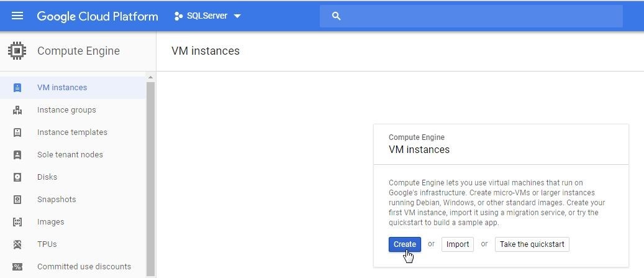Screen dimensions: 644x278
Task: Open Instance groups in the sidebar
Action: pos(66,110)
